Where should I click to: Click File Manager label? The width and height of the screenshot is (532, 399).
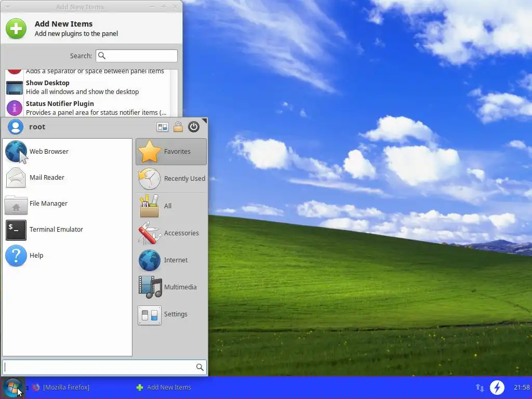[48, 204]
